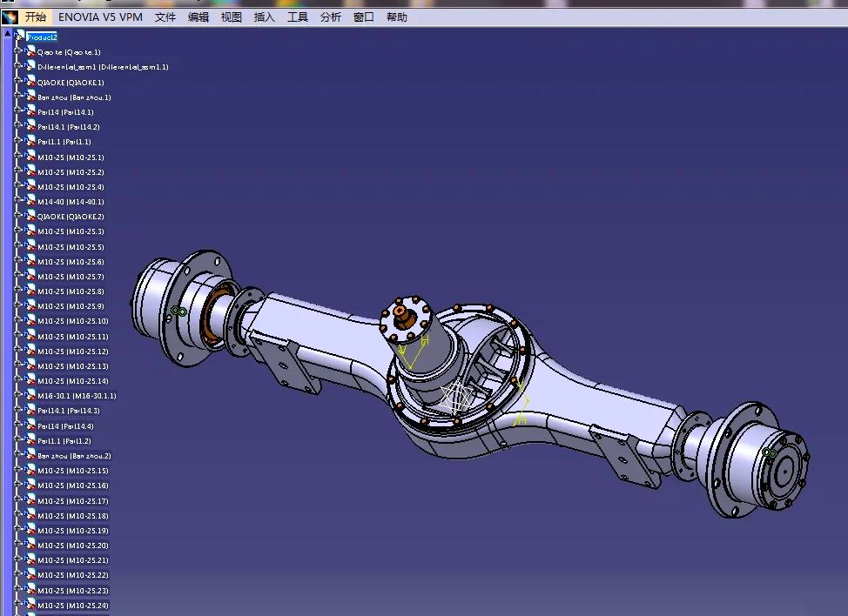This screenshot has height=616, width=848.
Task: Expand the M10-25 (M10-25.8) tree node
Action: point(17,290)
